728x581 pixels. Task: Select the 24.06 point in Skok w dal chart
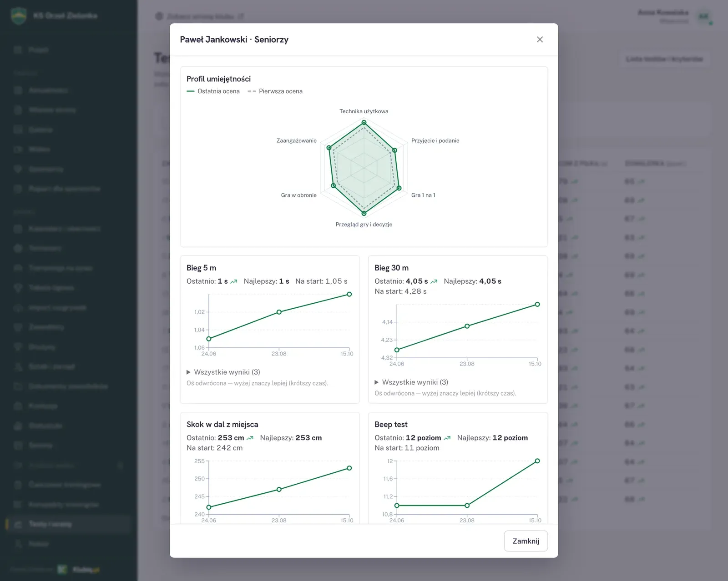coord(209,507)
